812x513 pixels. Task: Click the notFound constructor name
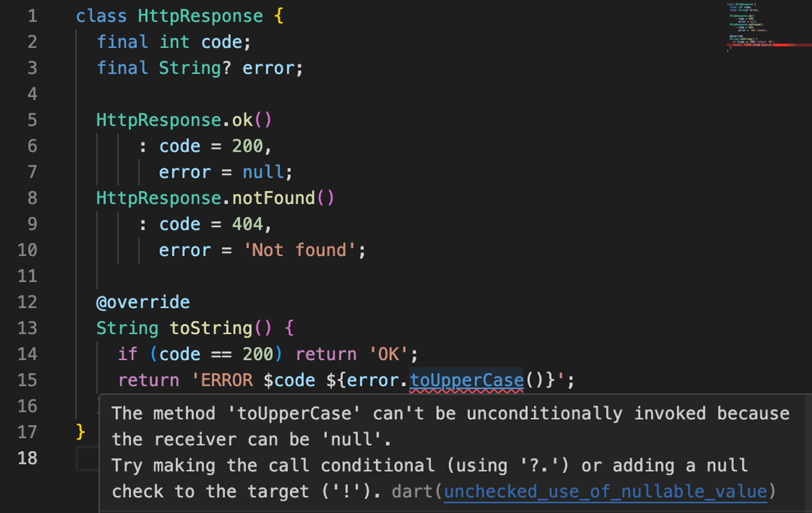(x=273, y=198)
